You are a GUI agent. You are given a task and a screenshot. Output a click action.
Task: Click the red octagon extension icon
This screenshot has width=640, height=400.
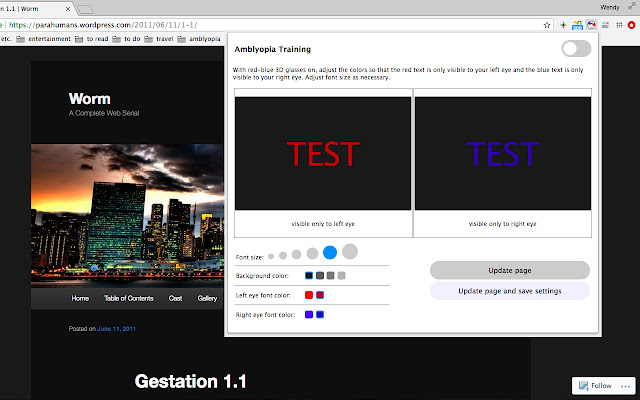631,25
